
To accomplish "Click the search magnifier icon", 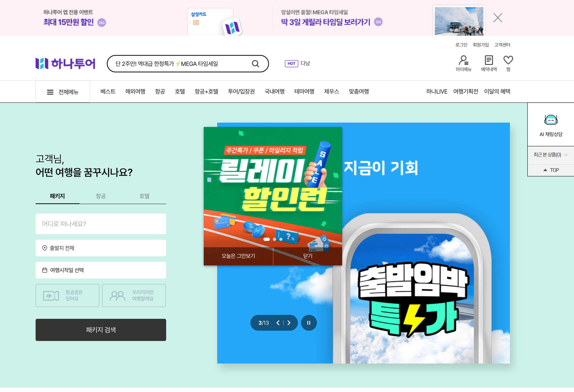I will tap(255, 64).
